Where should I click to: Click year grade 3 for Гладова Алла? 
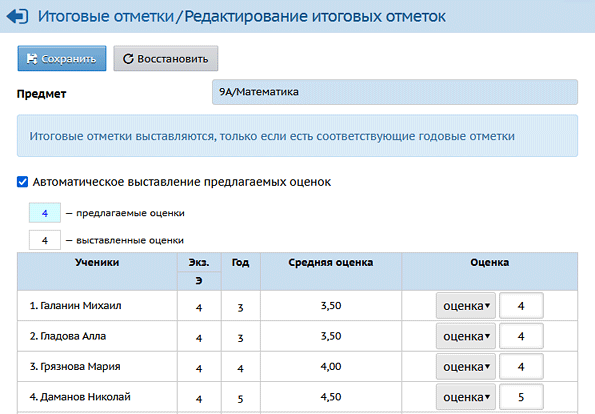241,338
